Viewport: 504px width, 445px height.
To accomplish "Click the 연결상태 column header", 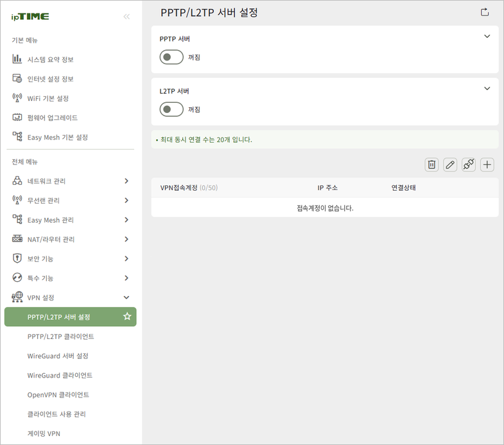I will click(x=403, y=188).
